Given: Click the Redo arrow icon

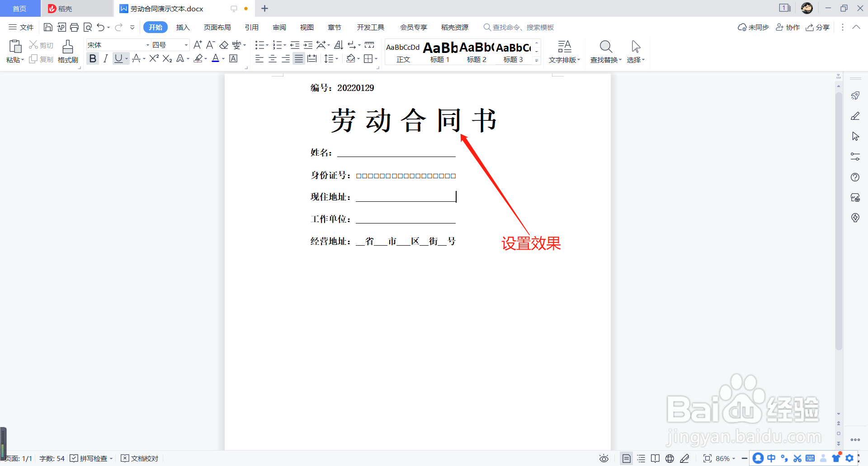Looking at the screenshot, I should click(x=118, y=27).
